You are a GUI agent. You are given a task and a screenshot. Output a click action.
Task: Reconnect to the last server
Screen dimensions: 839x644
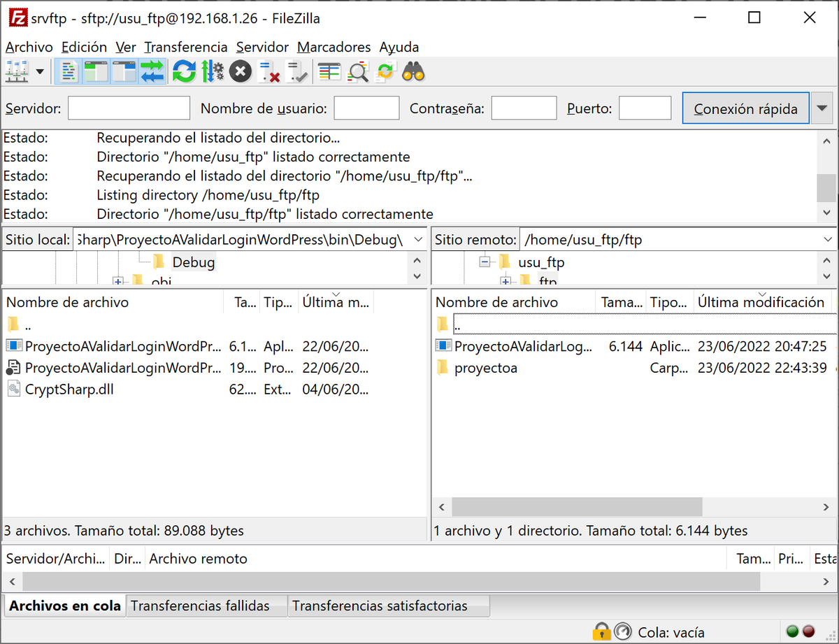pos(296,71)
